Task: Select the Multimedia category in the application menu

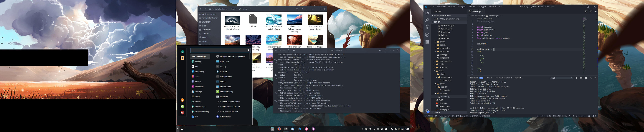Action: coord(199,87)
